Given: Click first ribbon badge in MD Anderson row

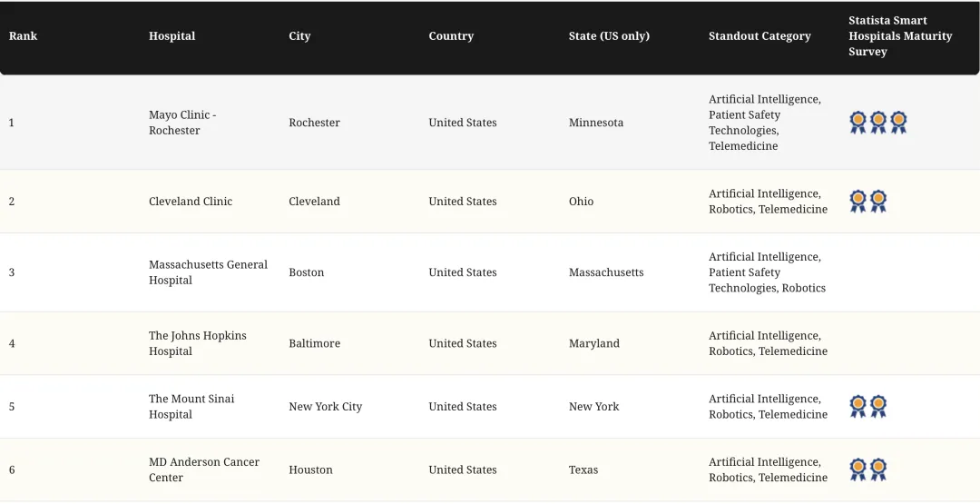Looking at the screenshot, I should [x=858, y=469].
